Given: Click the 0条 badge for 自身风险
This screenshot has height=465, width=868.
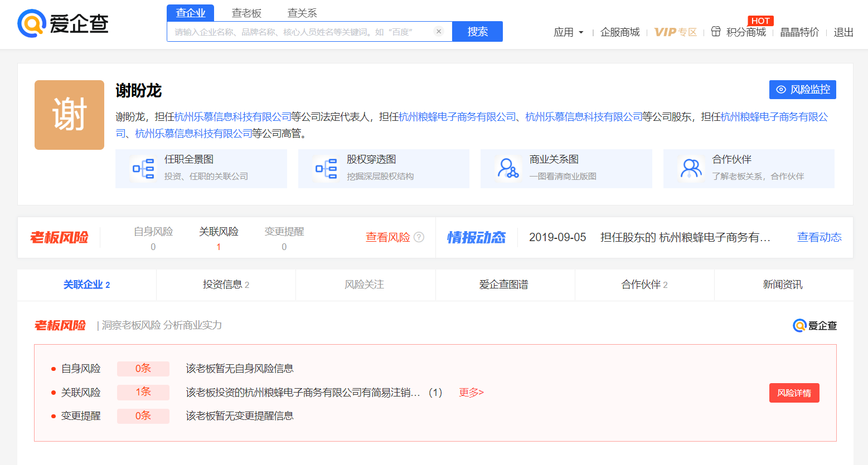Looking at the screenshot, I should click(143, 369).
